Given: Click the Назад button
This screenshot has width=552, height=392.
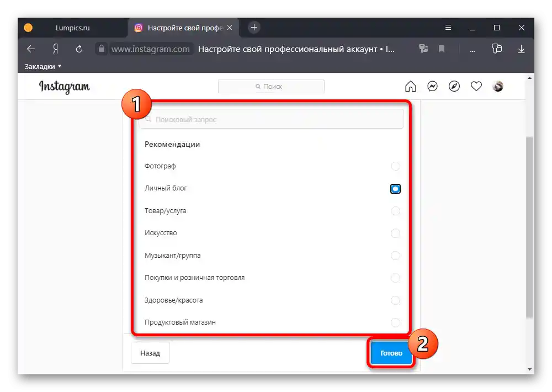Looking at the screenshot, I should point(150,353).
